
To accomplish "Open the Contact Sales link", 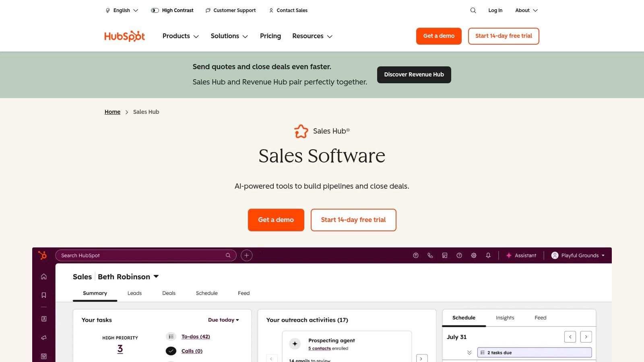I will (x=288, y=10).
